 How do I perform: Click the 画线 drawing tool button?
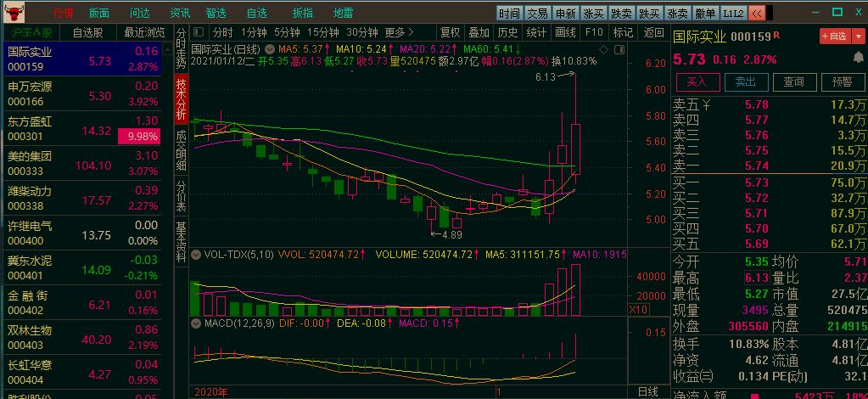point(565,32)
